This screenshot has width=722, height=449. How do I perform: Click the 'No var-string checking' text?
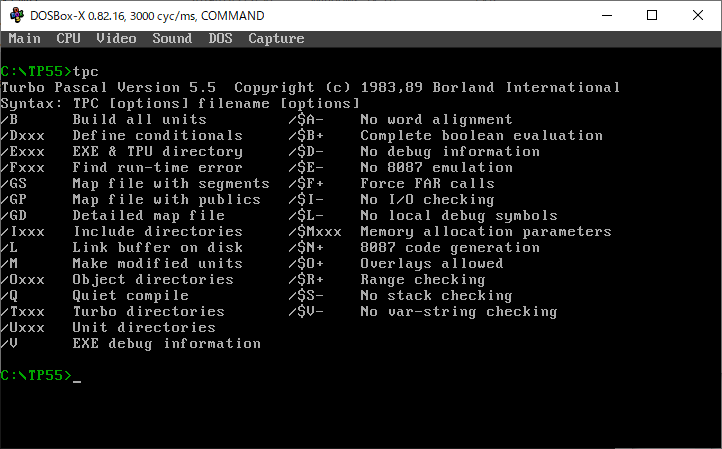tap(458, 312)
